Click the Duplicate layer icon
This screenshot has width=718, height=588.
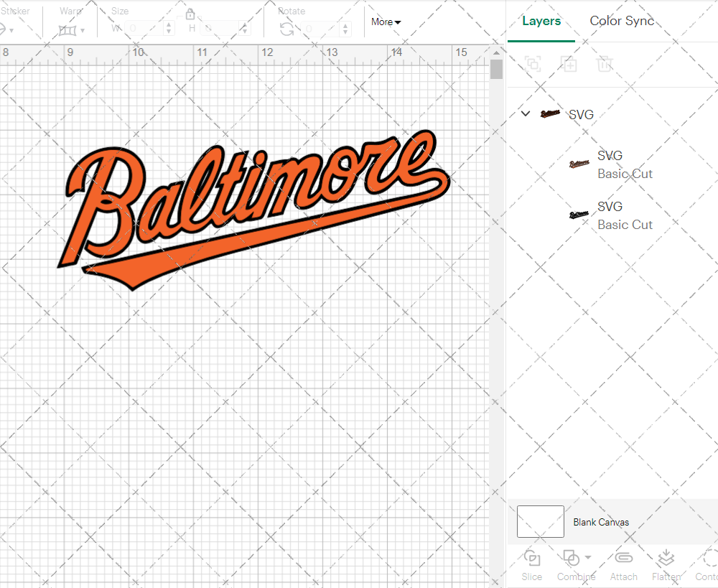(x=569, y=64)
